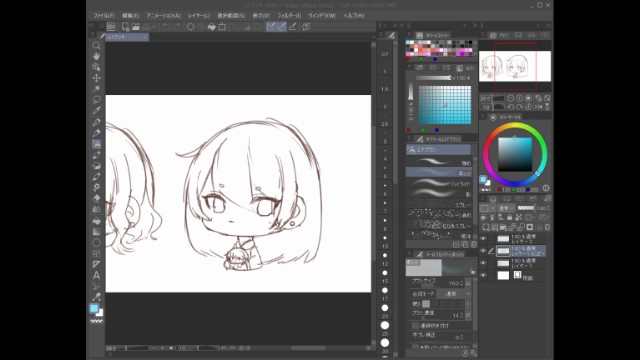
Task: Open the tool property palette menu icon
Action: coord(409,254)
